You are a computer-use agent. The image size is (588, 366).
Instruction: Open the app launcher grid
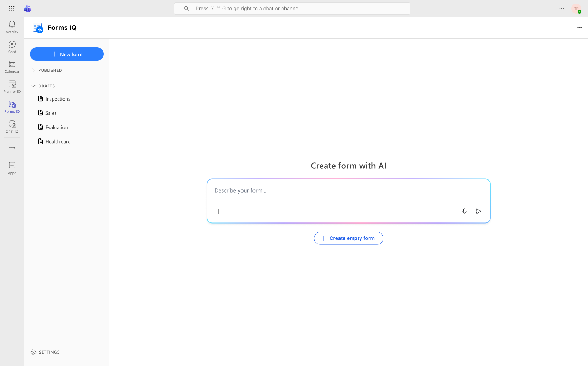(12, 9)
